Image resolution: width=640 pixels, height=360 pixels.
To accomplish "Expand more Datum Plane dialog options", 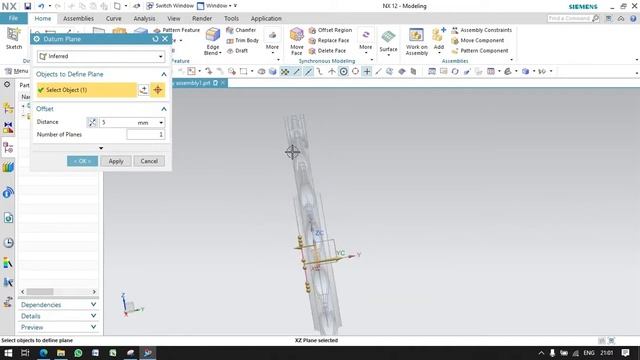I will [101, 148].
